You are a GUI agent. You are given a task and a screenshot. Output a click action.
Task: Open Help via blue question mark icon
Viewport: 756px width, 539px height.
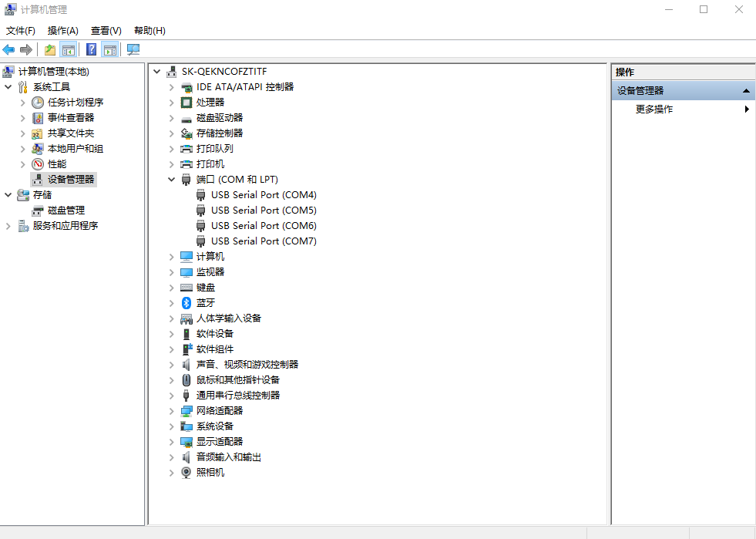coord(91,50)
